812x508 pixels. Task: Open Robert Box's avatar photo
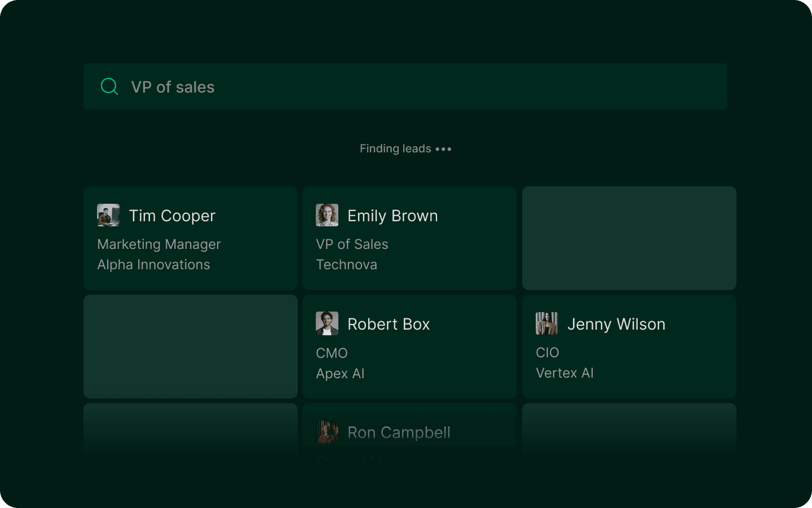(327, 323)
